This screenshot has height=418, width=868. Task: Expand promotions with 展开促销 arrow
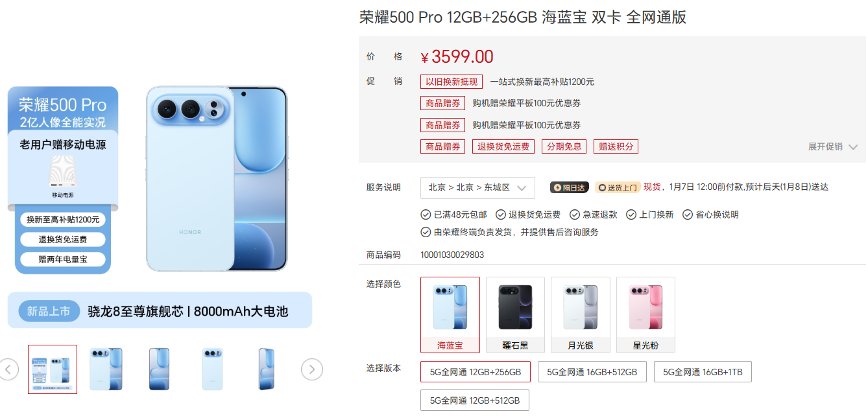point(852,147)
